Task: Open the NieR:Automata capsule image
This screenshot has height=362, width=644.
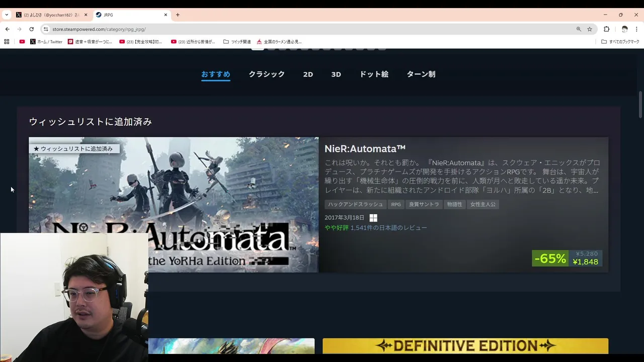Action: tap(174, 205)
